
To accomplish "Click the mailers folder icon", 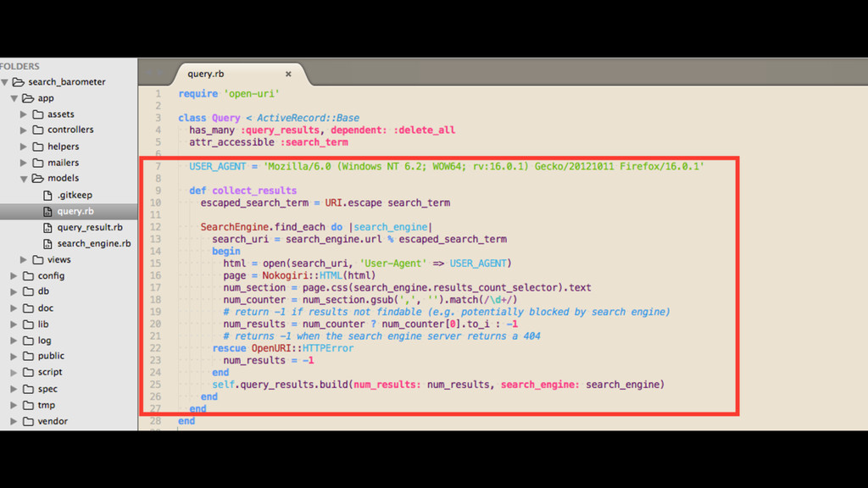I will point(37,163).
